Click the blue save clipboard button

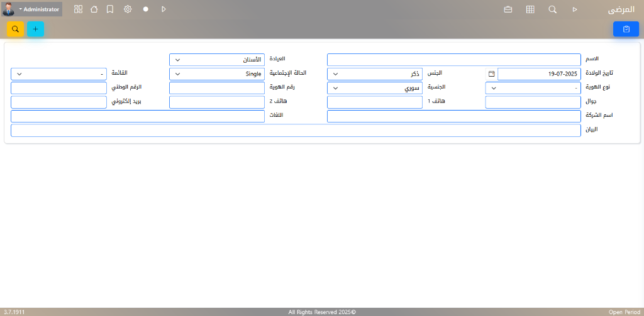626,29
